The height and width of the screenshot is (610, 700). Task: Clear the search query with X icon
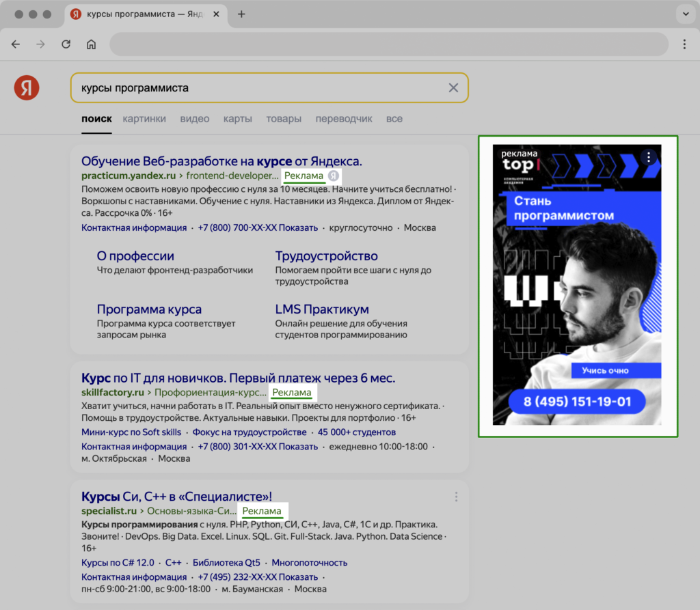coord(453,87)
